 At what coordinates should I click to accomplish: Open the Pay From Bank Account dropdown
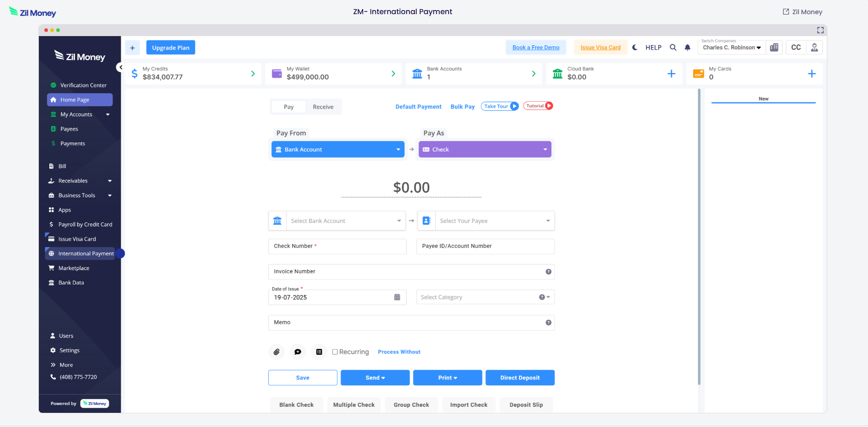338,149
